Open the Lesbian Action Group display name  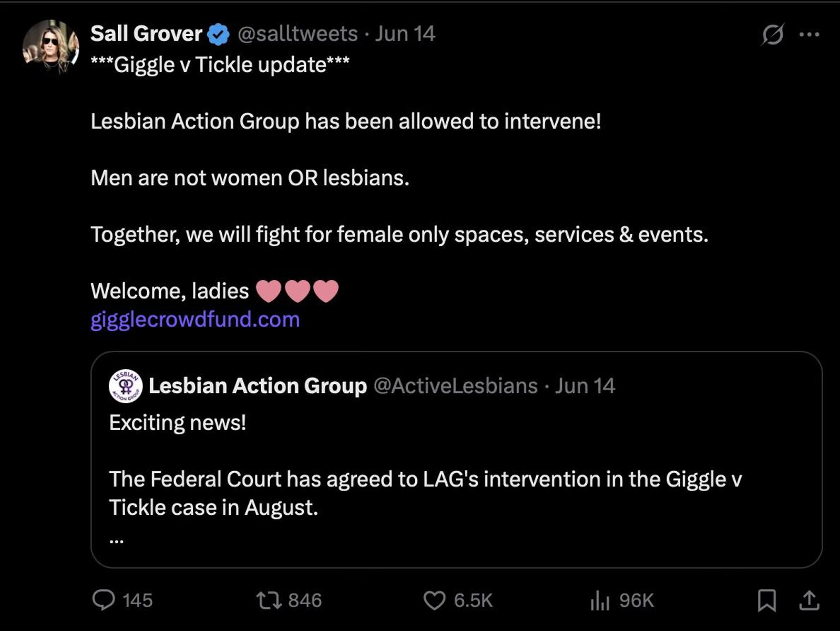(x=258, y=386)
